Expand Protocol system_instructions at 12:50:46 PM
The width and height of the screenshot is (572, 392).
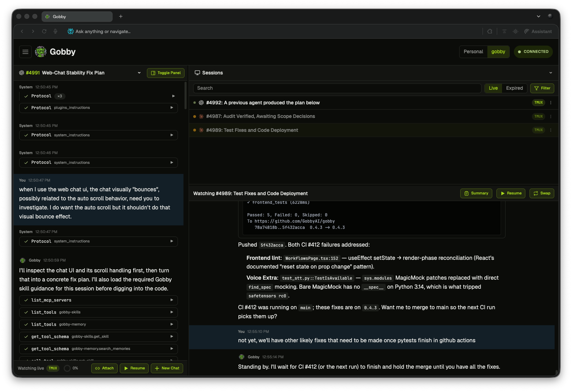click(x=99, y=162)
